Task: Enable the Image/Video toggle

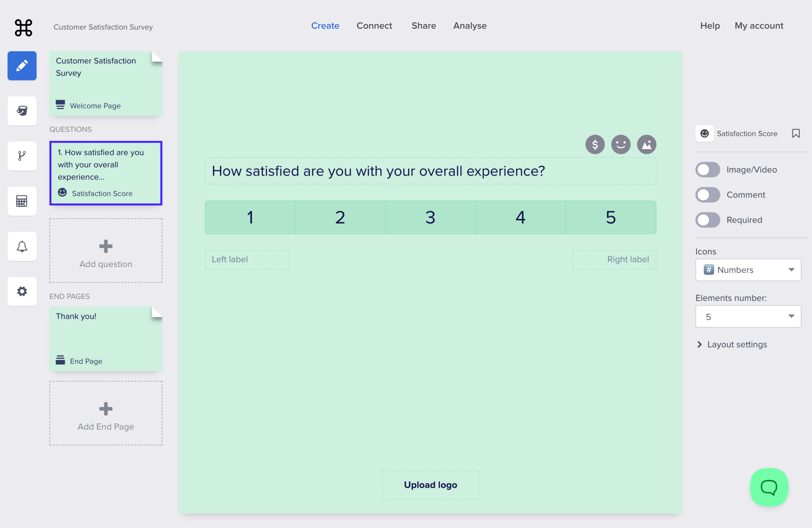Action: click(x=707, y=170)
